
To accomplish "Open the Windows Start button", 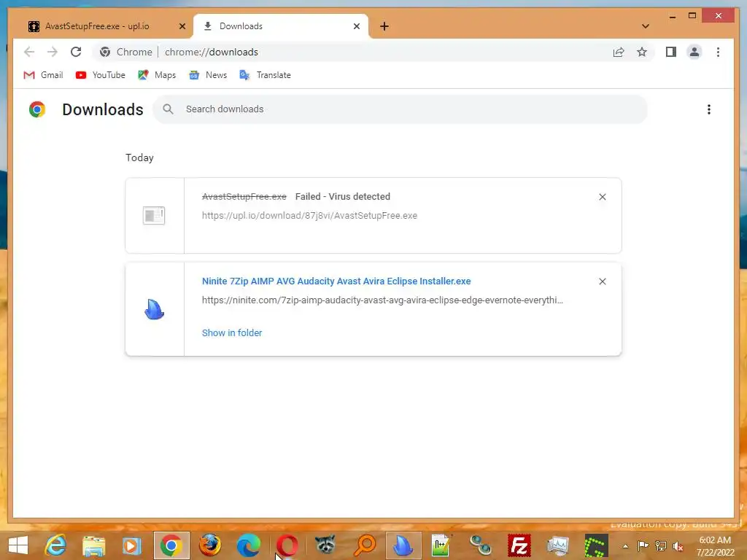I will (18, 545).
